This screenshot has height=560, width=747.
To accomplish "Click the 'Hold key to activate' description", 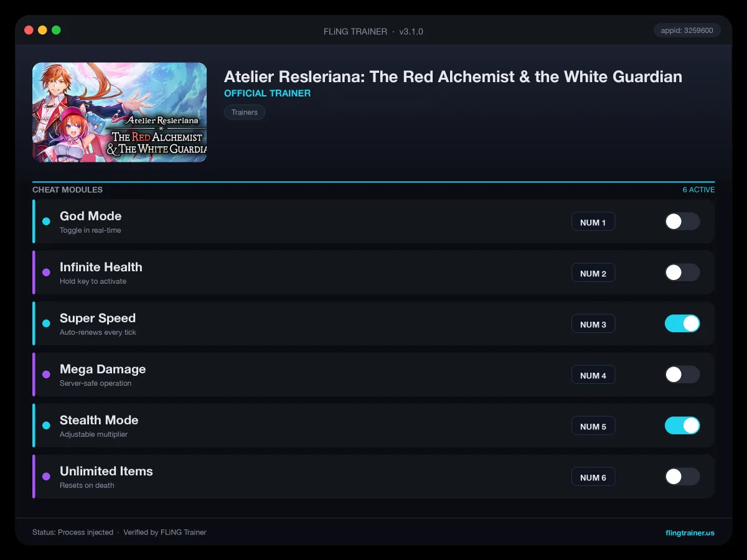I will point(93,281).
